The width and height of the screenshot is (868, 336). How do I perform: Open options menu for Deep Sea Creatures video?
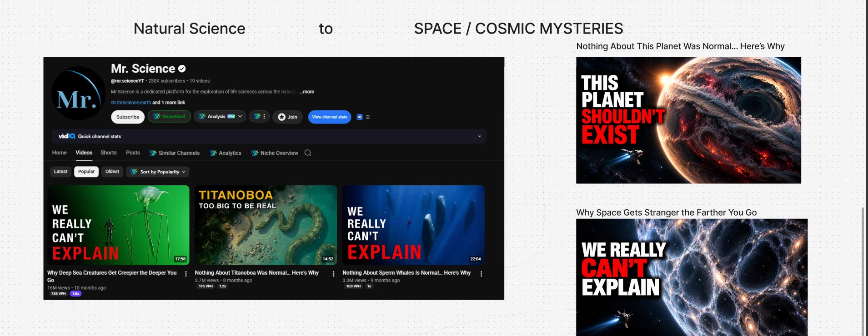point(186,274)
